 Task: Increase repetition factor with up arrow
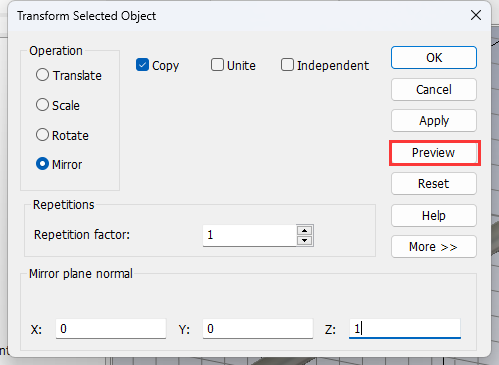(305, 230)
